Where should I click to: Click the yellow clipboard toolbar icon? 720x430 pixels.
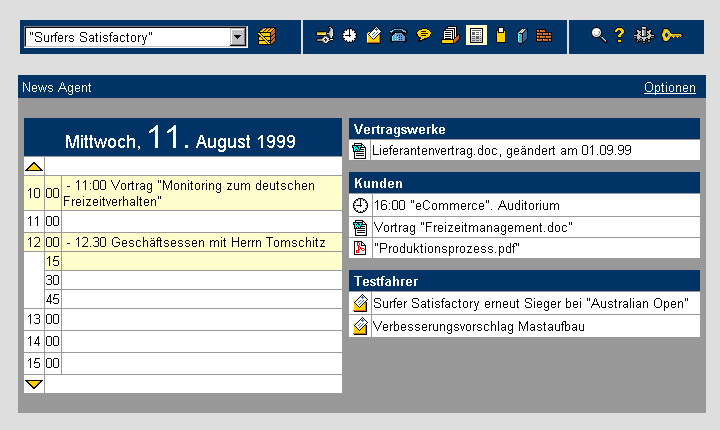(x=501, y=35)
